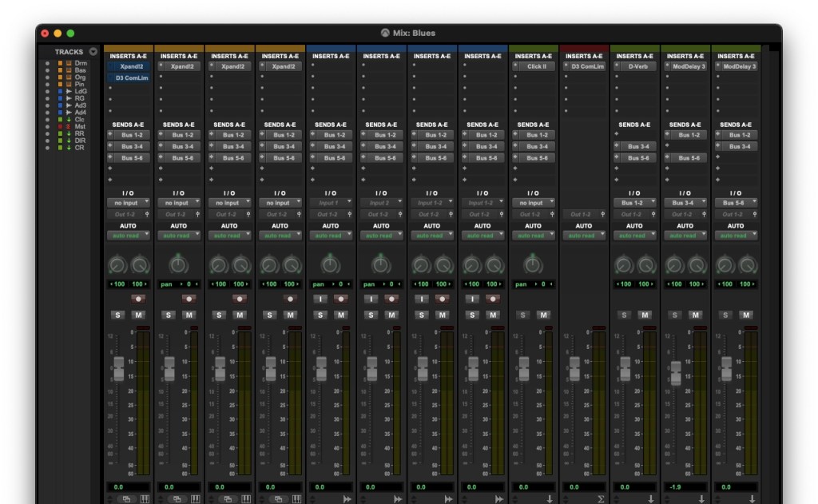Click the master fader sigma icon
Viewport: 818px width, 504px height.
click(600, 499)
